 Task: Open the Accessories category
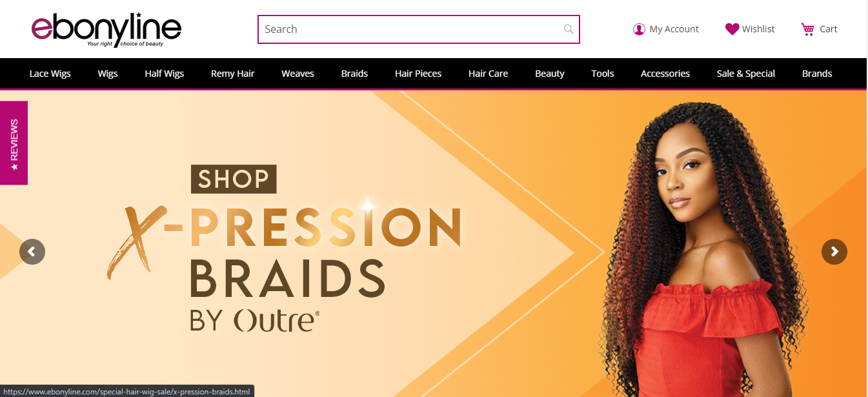665,74
